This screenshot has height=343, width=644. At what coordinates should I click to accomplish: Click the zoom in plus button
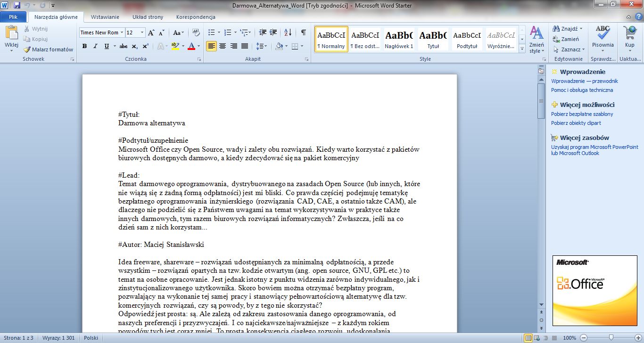pyautogui.click(x=638, y=338)
